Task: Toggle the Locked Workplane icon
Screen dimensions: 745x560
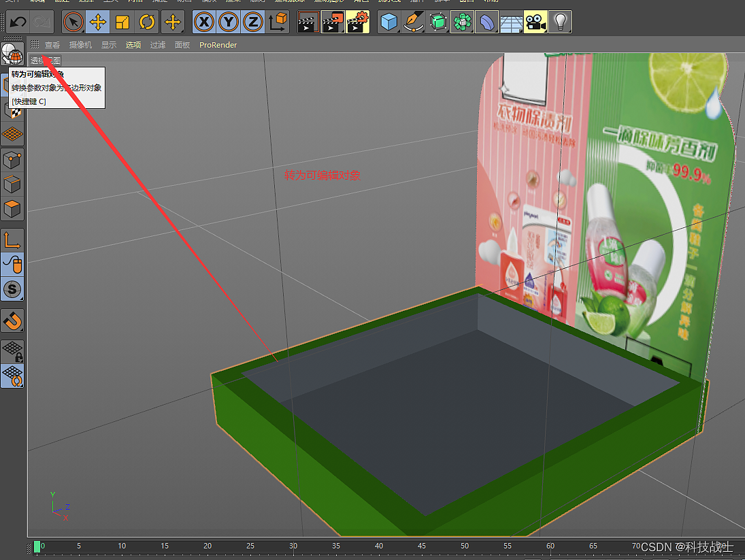Action: tap(12, 352)
